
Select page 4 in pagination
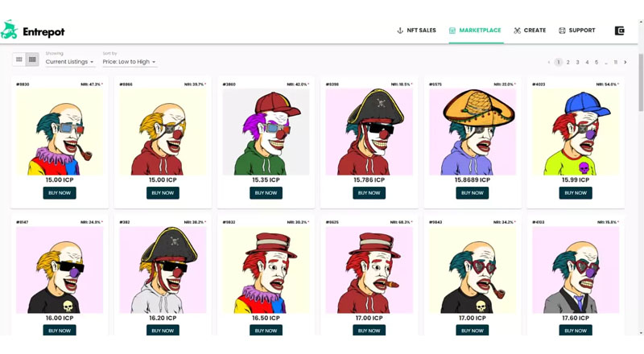click(587, 62)
